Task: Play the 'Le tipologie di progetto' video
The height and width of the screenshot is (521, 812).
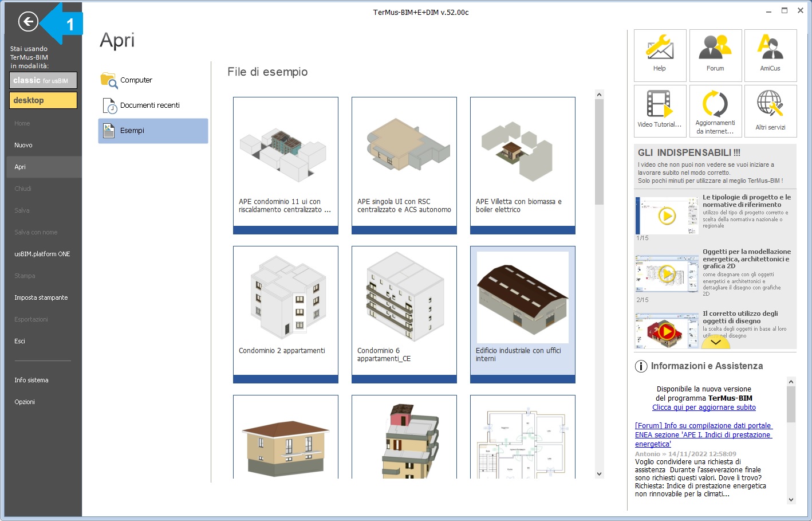Action: click(667, 216)
